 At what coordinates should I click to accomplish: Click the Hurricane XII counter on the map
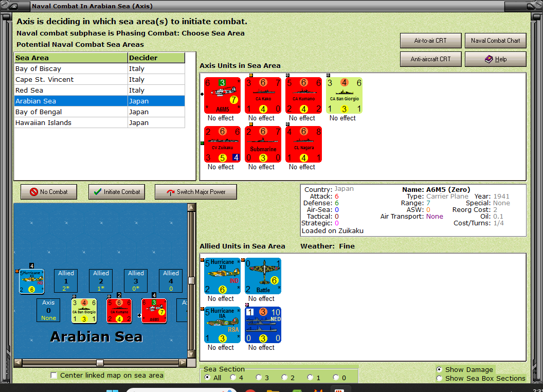[31, 281]
